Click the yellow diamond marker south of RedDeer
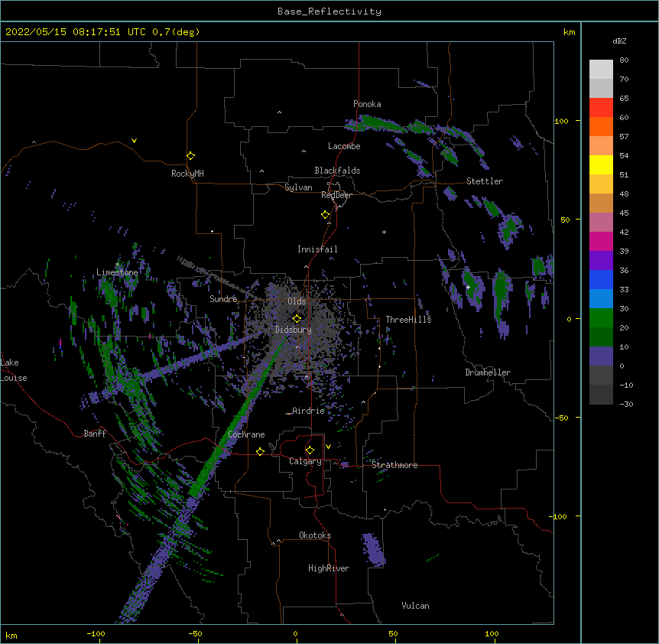 pos(326,215)
